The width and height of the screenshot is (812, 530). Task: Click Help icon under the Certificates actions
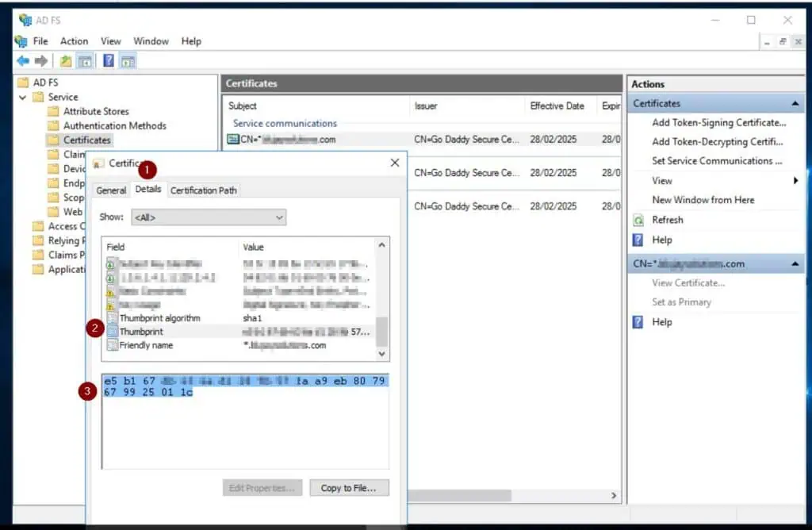[x=638, y=240]
